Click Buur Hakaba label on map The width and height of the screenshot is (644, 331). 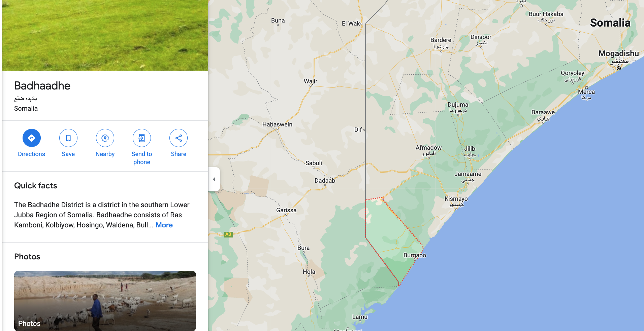[546, 14]
